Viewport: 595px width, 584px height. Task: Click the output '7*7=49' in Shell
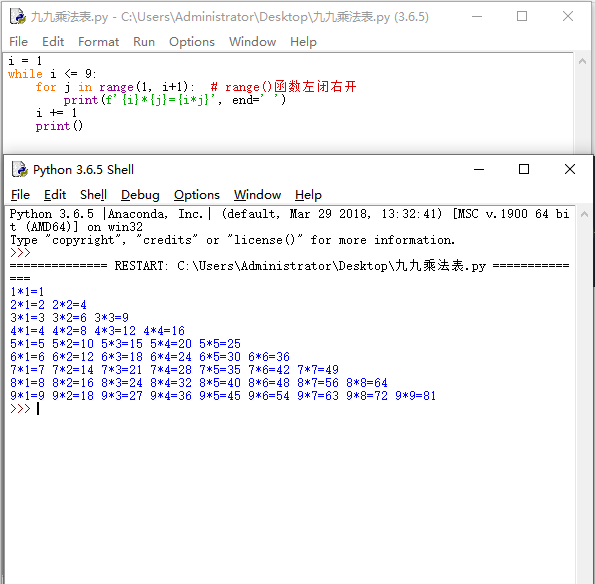[x=318, y=370]
